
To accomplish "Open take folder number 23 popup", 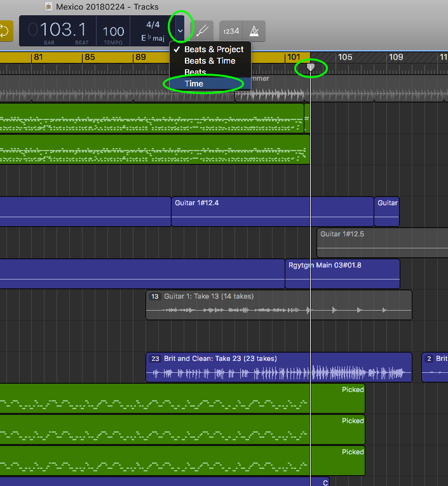I will tap(155, 358).
